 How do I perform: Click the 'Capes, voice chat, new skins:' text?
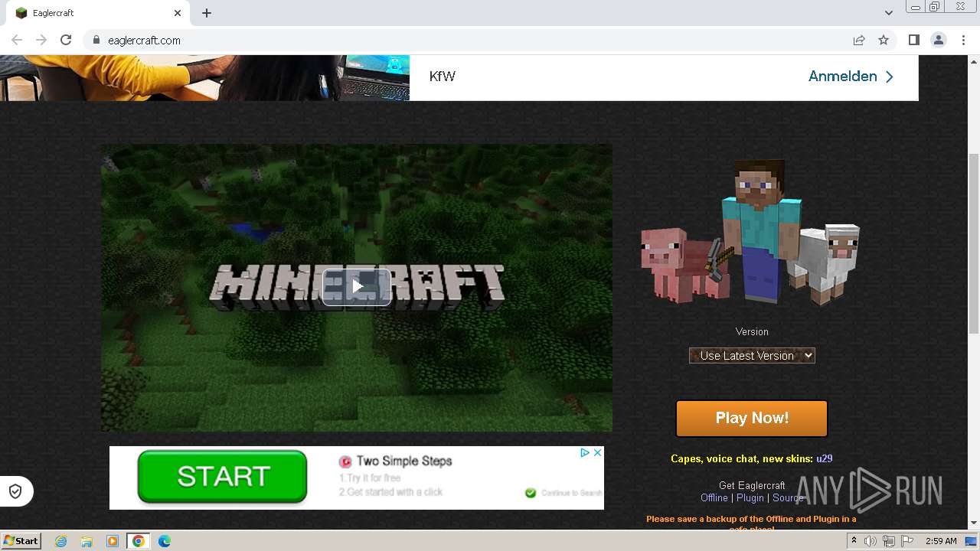click(x=742, y=458)
